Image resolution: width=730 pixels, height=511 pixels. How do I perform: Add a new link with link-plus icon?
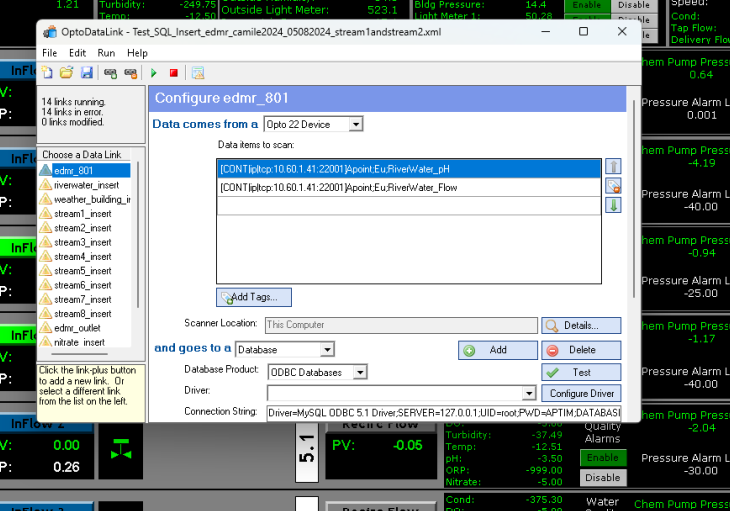110,73
